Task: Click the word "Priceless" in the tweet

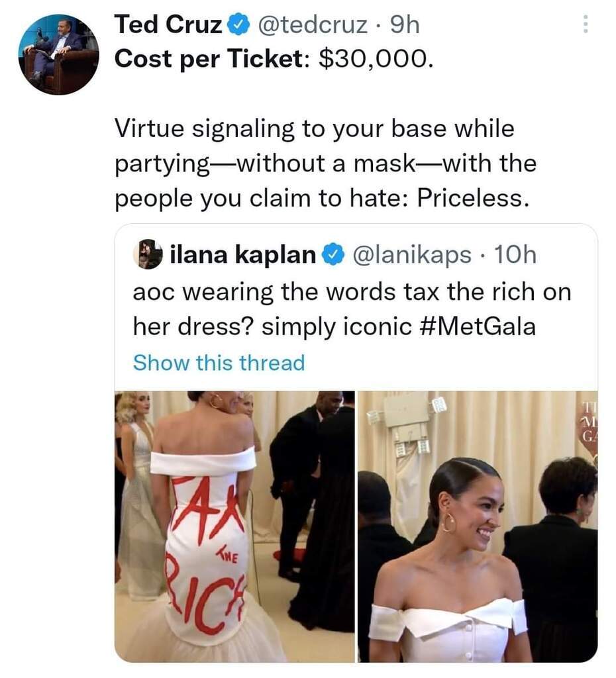Action: 473,198
